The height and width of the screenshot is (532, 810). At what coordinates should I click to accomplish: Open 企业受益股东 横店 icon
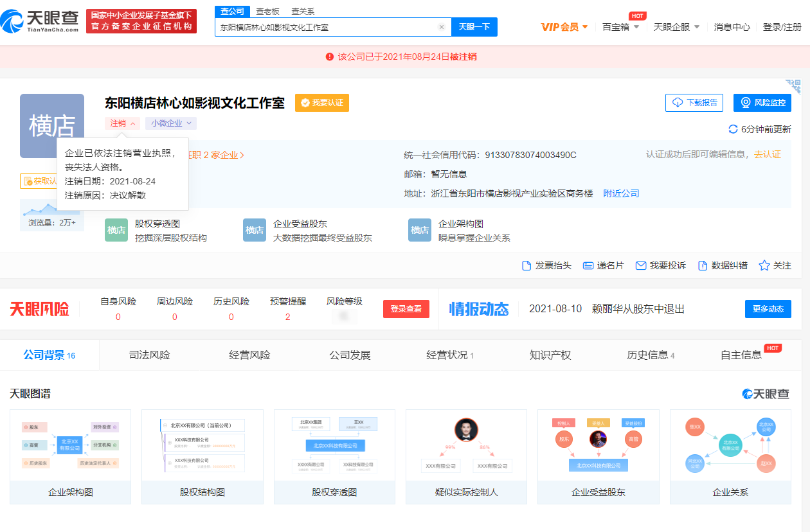255,230
